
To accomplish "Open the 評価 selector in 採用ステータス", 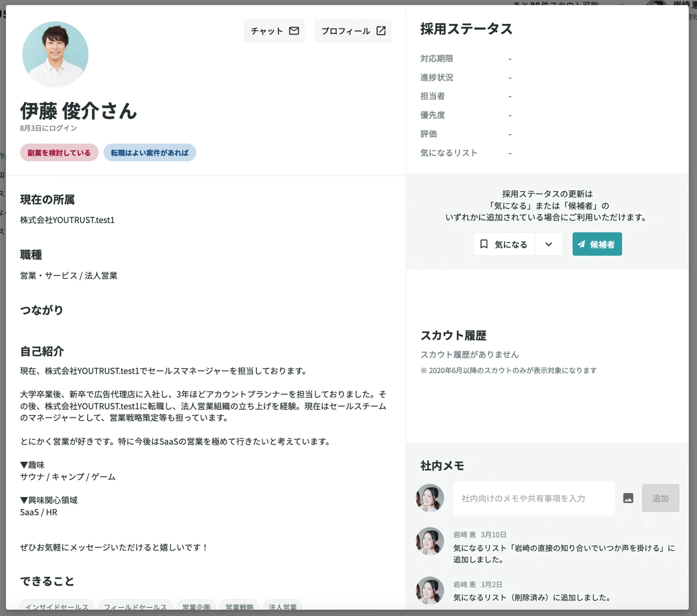I will (510, 134).
